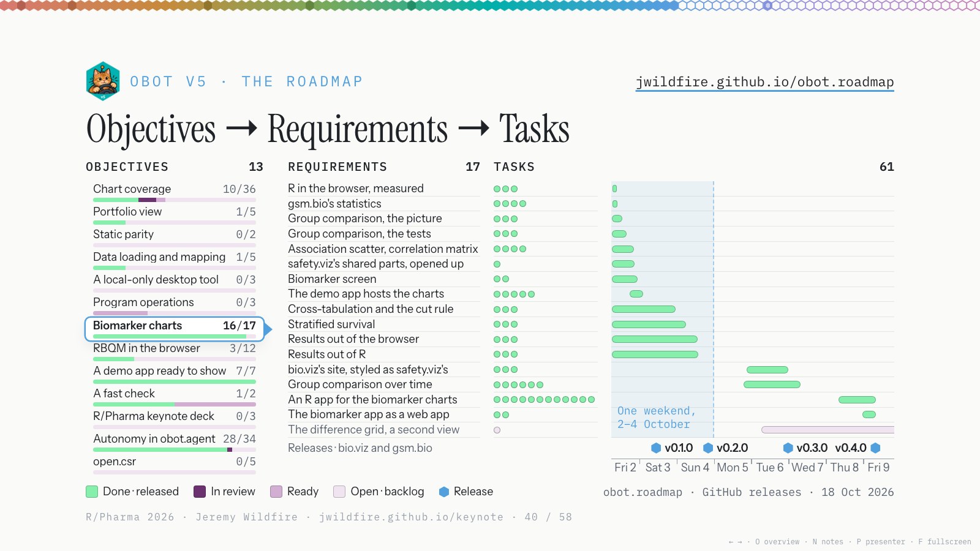
Task: Click the F fullscreen keyboard hint
Action: click(x=944, y=542)
